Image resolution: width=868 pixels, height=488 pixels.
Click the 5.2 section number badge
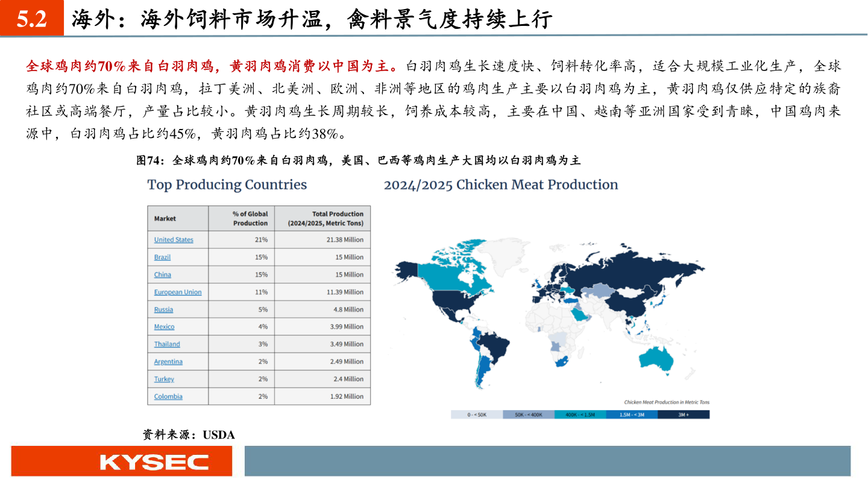32,19
